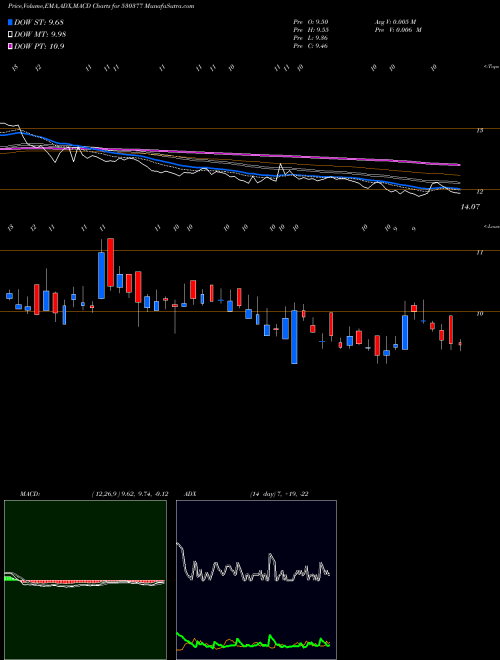Click the 'Pre L: 9.36' value
The image size is (500, 660).
click(x=311, y=38)
